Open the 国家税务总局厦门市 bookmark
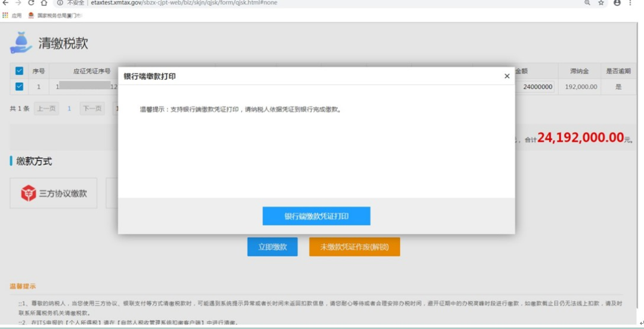Screen dimensions: 644x329 [x=55, y=15]
